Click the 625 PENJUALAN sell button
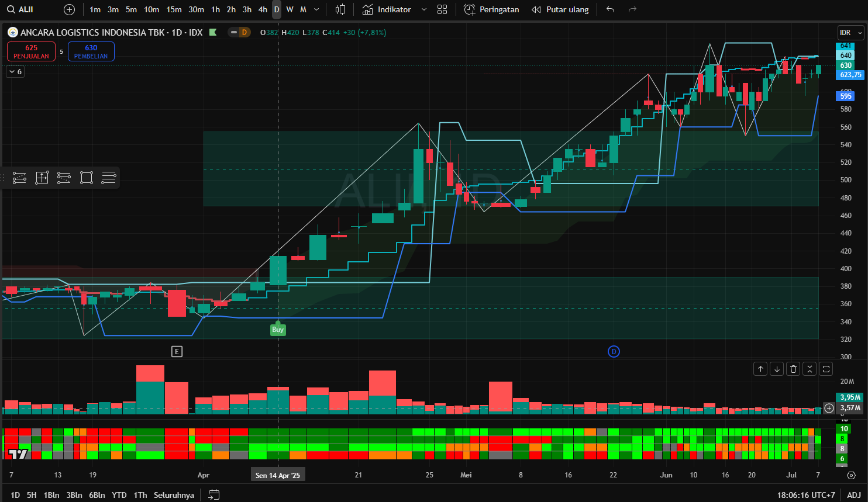 (x=32, y=51)
